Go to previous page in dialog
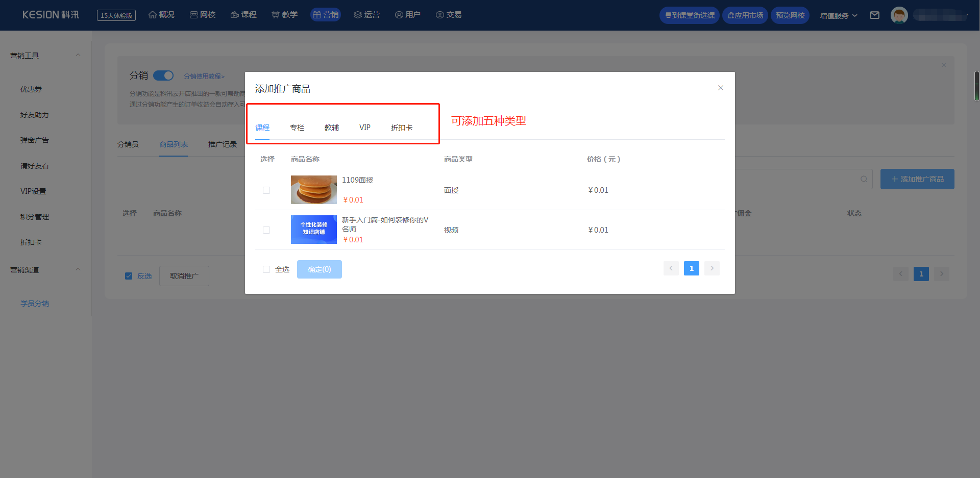This screenshot has width=980, height=478. click(671, 268)
